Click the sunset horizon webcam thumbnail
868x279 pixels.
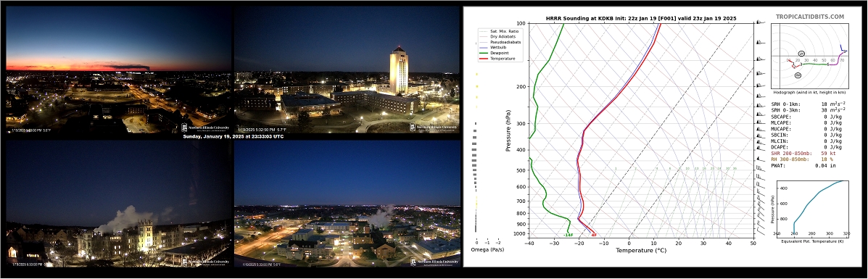pos(118,69)
